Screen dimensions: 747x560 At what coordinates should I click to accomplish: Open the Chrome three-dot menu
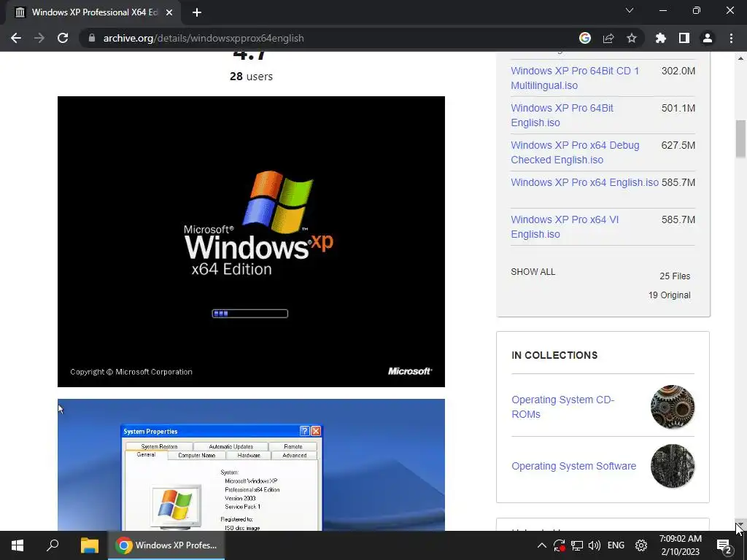click(731, 38)
